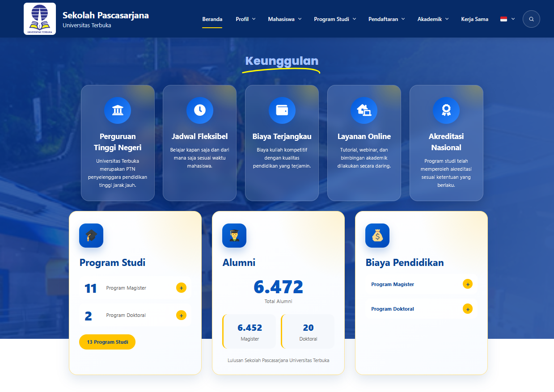Click Lulusan Sekolah Pascasarjana Universitas Terbuka caption

click(x=278, y=360)
